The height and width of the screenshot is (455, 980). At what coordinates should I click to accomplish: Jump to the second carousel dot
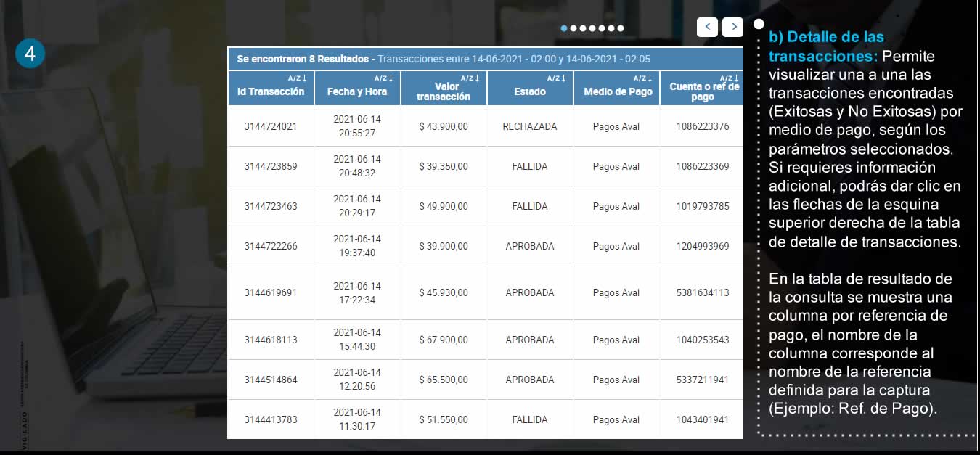tap(573, 28)
